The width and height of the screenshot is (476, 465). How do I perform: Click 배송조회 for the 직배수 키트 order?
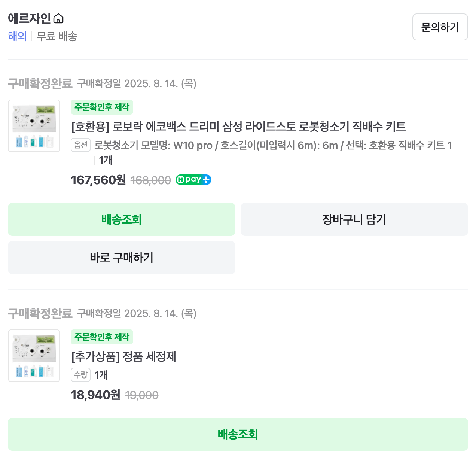[x=122, y=219]
